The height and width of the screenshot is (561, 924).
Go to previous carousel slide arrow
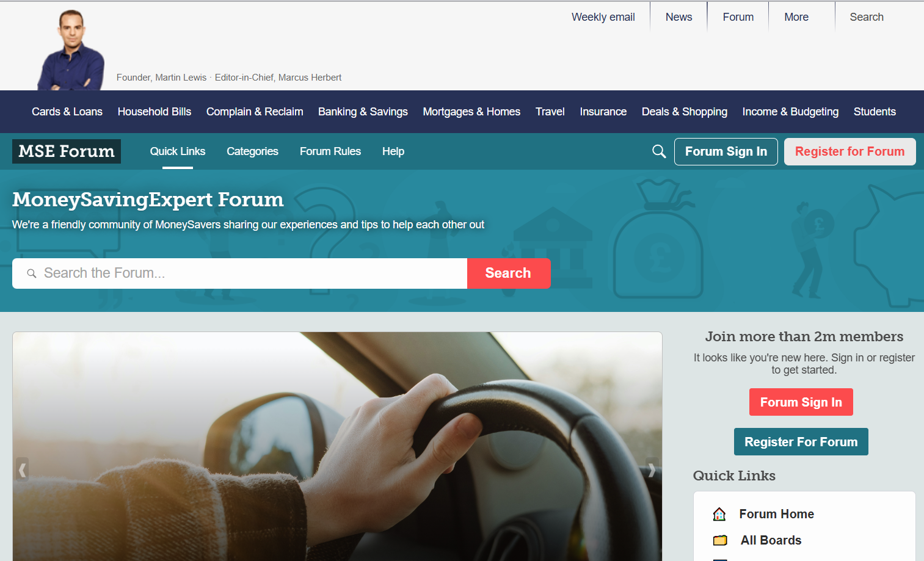coord(23,470)
